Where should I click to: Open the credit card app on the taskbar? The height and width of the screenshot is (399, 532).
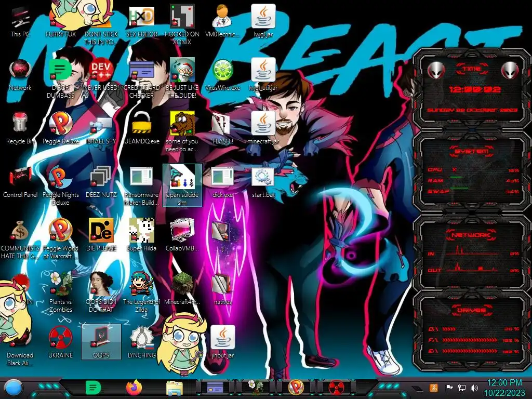coord(215,388)
